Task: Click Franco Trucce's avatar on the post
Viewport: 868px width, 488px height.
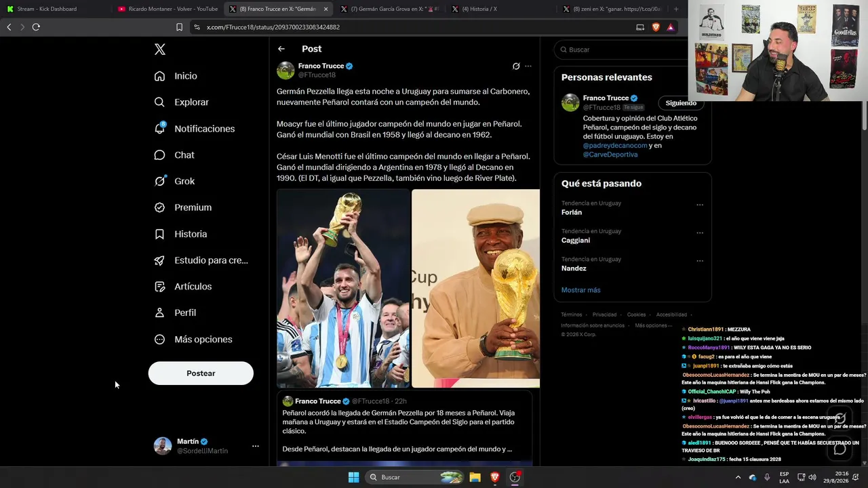Action: [x=285, y=70]
